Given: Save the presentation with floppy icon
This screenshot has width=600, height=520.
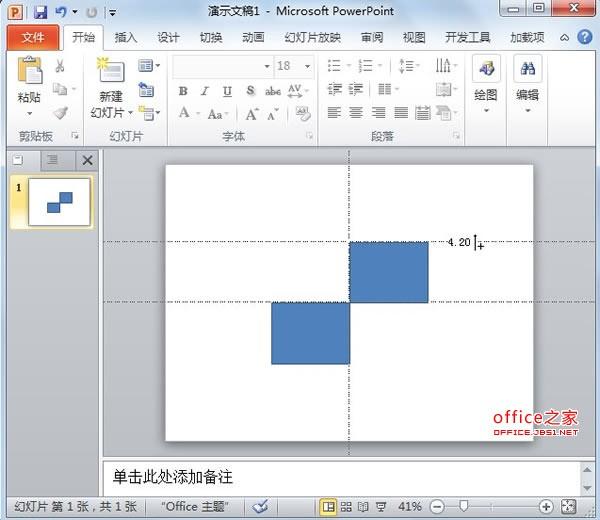Looking at the screenshot, I should coord(40,12).
